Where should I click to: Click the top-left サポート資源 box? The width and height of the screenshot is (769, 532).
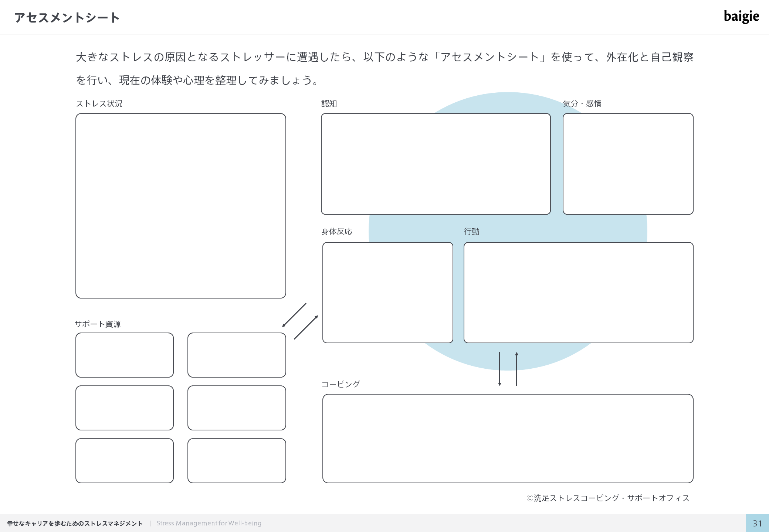pos(125,355)
